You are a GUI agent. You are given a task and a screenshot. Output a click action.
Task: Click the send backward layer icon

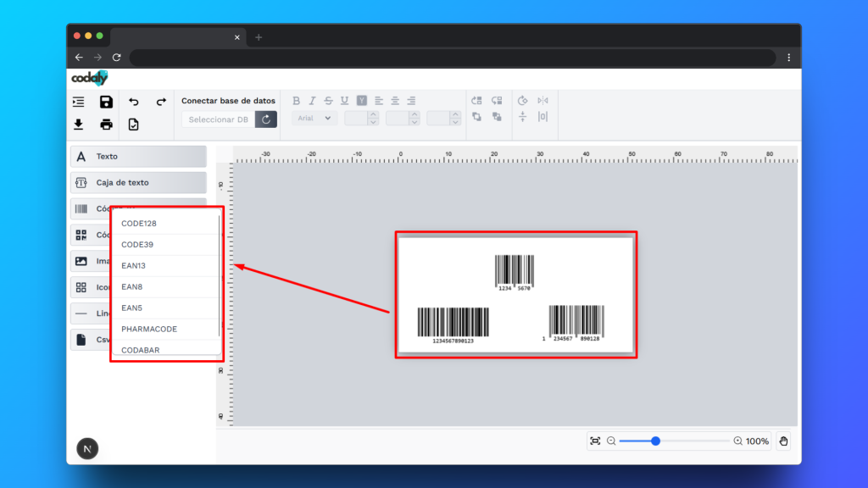[x=497, y=101]
